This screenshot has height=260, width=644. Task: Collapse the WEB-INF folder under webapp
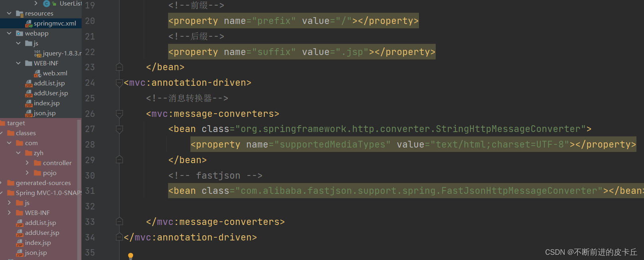click(x=18, y=63)
